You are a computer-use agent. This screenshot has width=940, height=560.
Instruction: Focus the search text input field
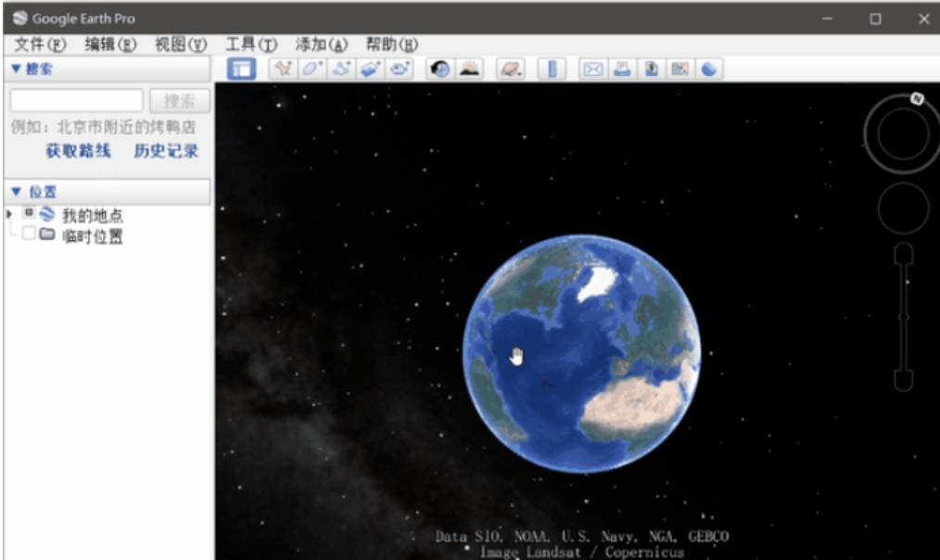tap(77, 101)
